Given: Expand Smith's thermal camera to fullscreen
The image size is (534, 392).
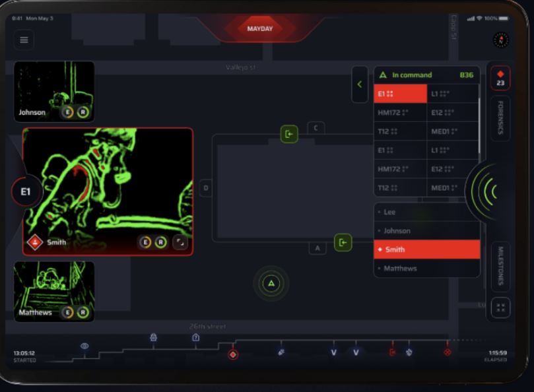Looking at the screenshot, I should point(180,242).
